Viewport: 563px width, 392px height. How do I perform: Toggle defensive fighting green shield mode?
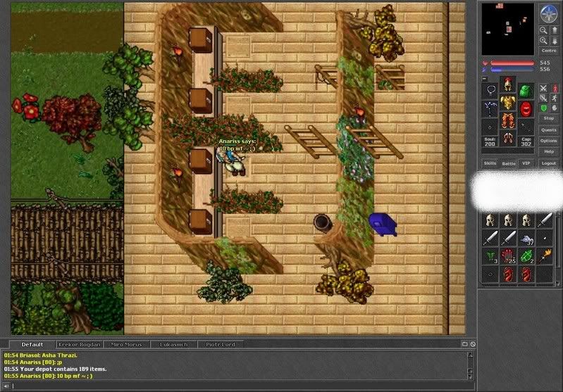click(543, 108)
